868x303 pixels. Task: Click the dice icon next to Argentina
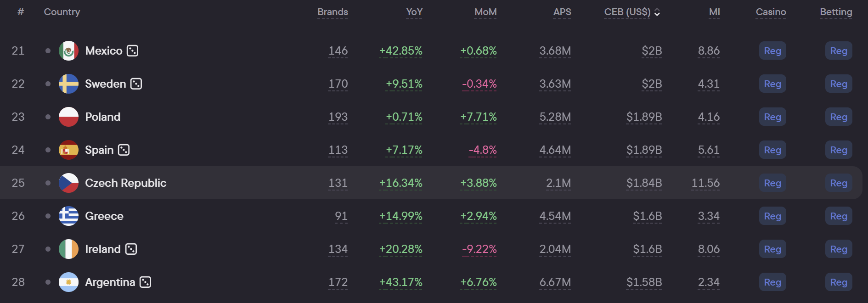[145, 282]
